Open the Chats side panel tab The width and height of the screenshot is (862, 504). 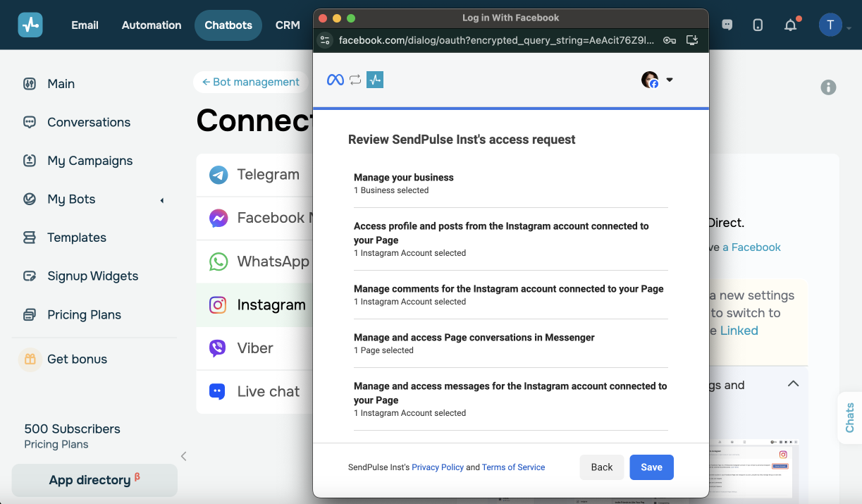849,419
